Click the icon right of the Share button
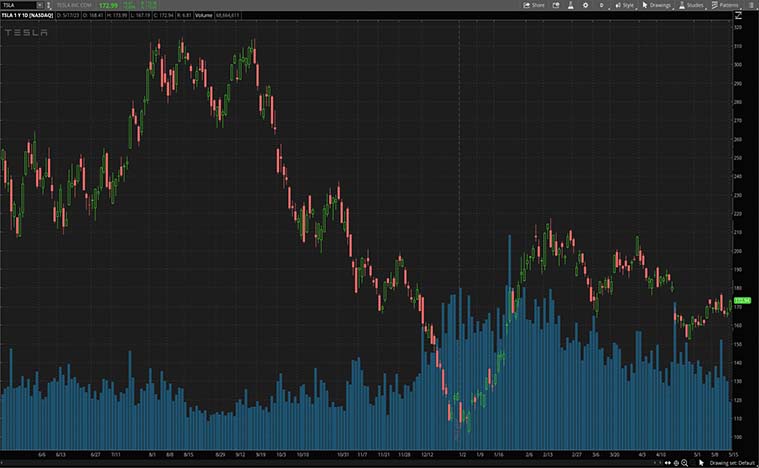The height and width of the screenshot is (468, 759). click(x=556, y=5)
